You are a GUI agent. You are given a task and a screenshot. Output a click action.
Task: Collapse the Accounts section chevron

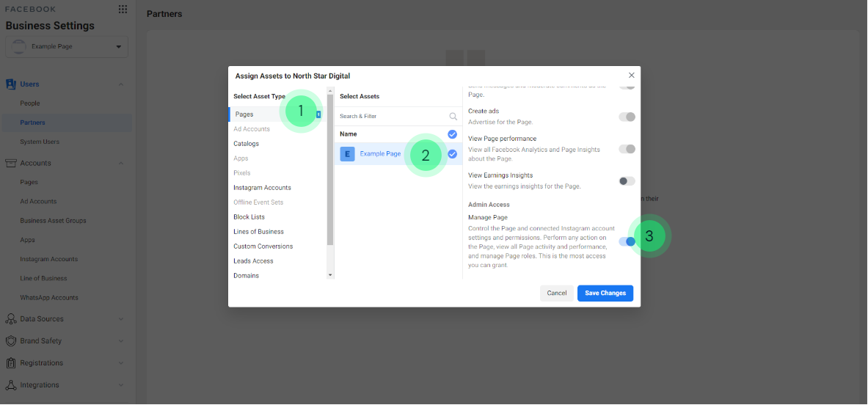coord(121,163)
